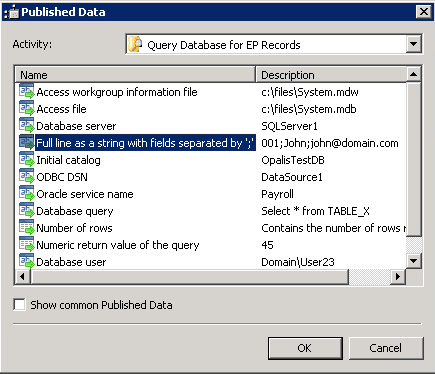This screenshot has width=435, height=374.
Task: Click the Query Database for EP Records combo box
Action: pyautogui.click(x=274, y=44)
